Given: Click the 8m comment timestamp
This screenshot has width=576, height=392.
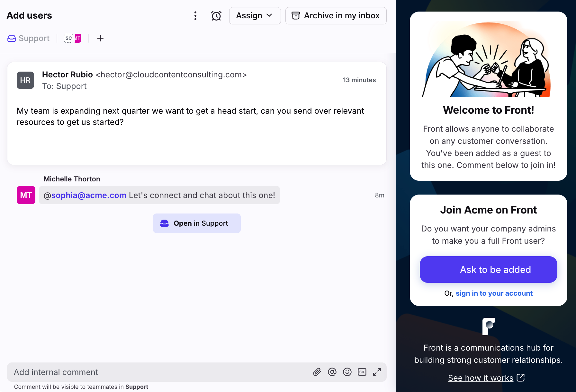Looking at the screenshot, I should tap(380, 195).
